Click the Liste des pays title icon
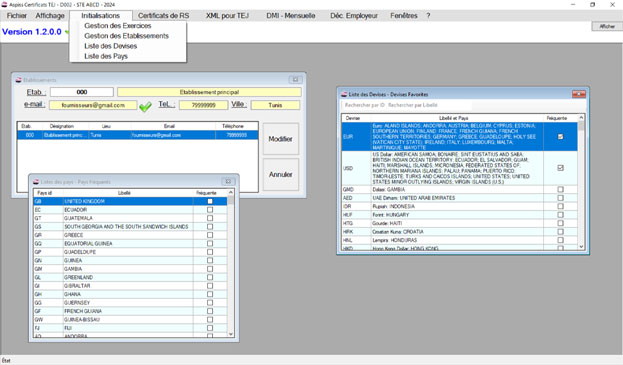This screenshot has width=623, height=365. coord(36,182)
